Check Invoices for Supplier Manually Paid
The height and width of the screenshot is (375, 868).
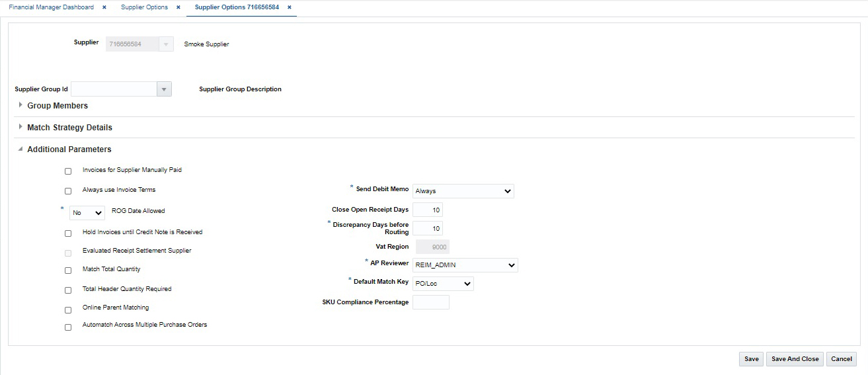(x=68, y=171)
